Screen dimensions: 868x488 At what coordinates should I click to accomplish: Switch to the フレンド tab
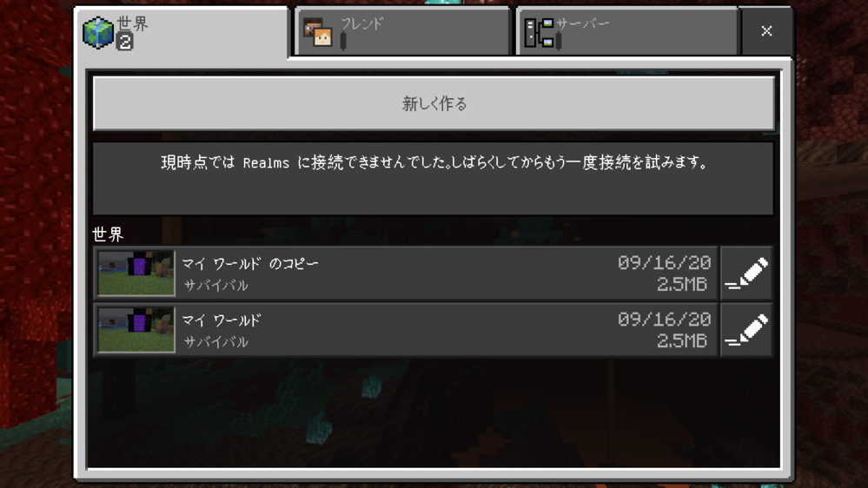tap(402, 31)
